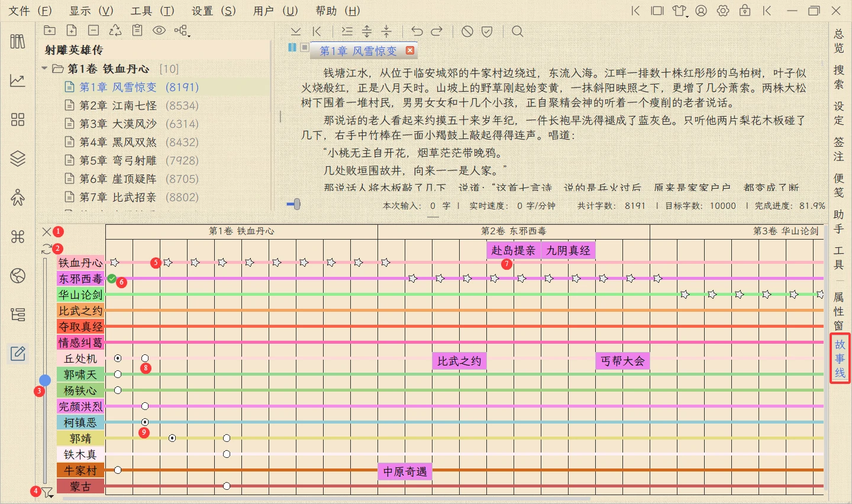Click the collapse-down arrow in editor toolbar
This screenshot has width=852, height=504.
296,31
